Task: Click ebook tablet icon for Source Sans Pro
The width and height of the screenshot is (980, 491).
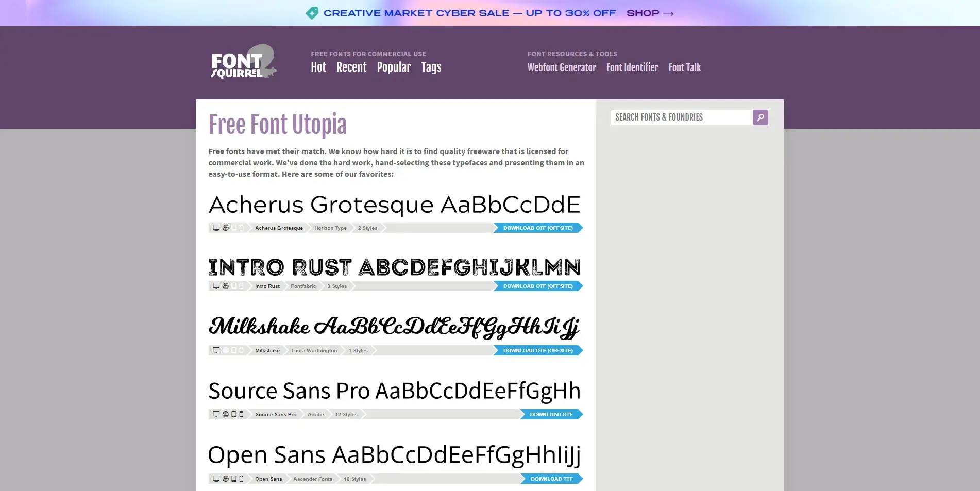Action: pyautogui.click(x=234, y=414)
